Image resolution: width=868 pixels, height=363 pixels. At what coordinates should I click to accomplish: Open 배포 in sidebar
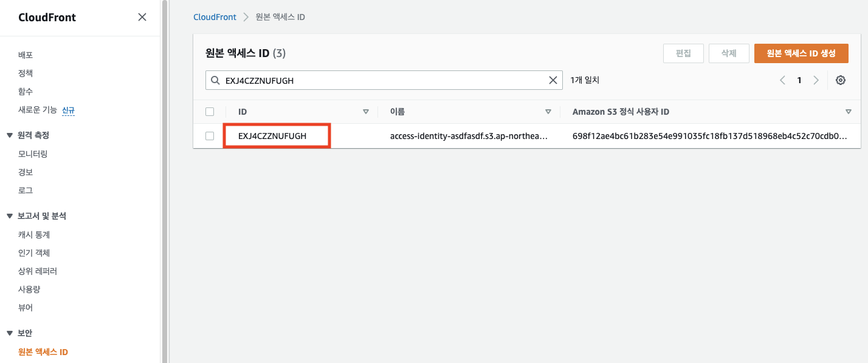(x=26, y=55)
